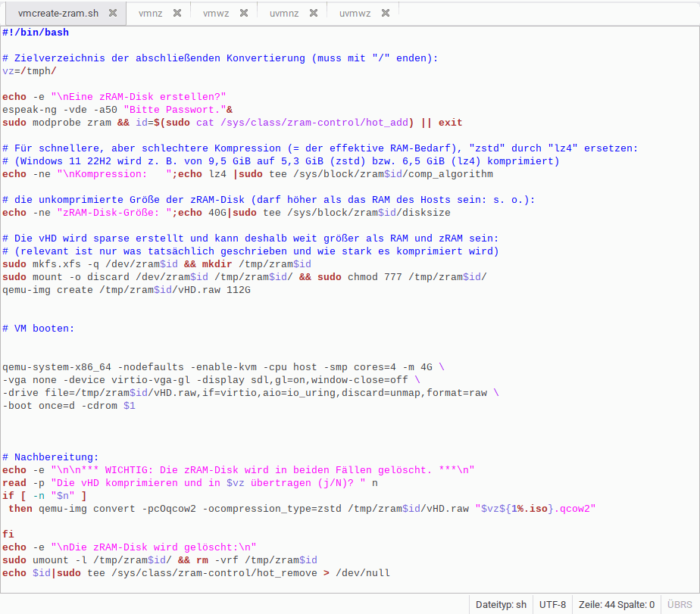Click the 'vz=/tmph/' variable line
The image size is (700, 614).
click(x=30, y=71)
